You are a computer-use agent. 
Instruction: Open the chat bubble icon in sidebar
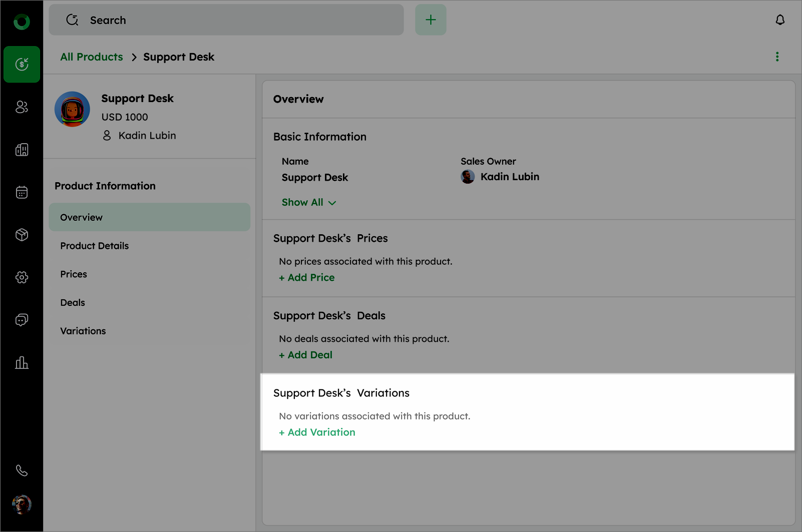point(22,320)
